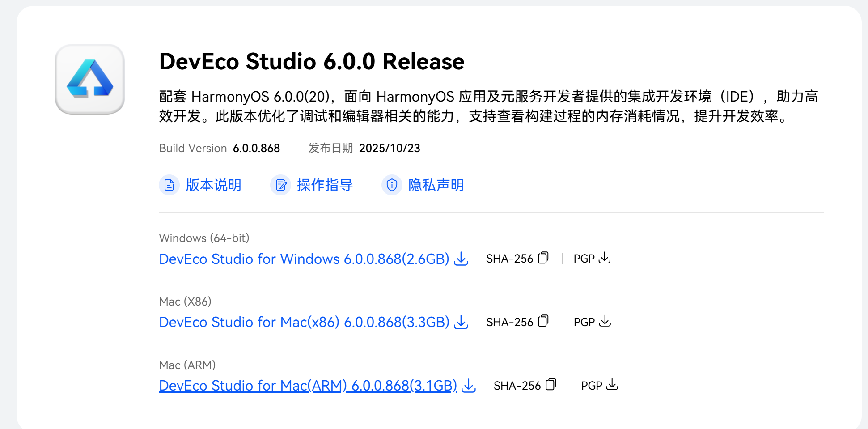The width and height of the screenshot is (868, 429).
Task: Click SHA-256 label in the Windows row
Action: point(509,259)
